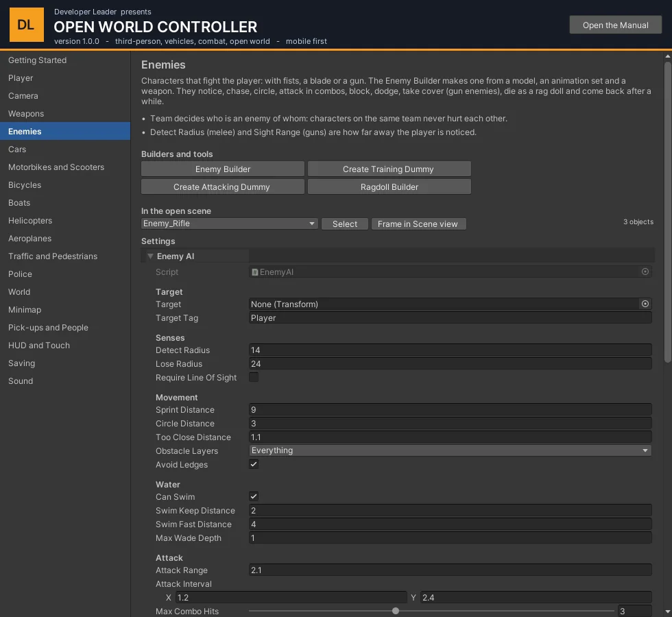This screenshot has width=672, height=617.
Task: Open the Obstacle Layers Everything dropdown
Action: point(450,450)
